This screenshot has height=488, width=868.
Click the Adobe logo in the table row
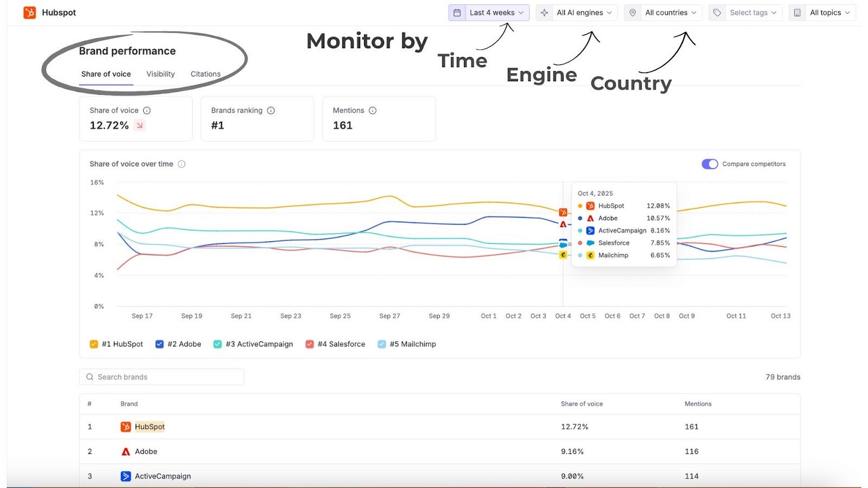(125, 452)
